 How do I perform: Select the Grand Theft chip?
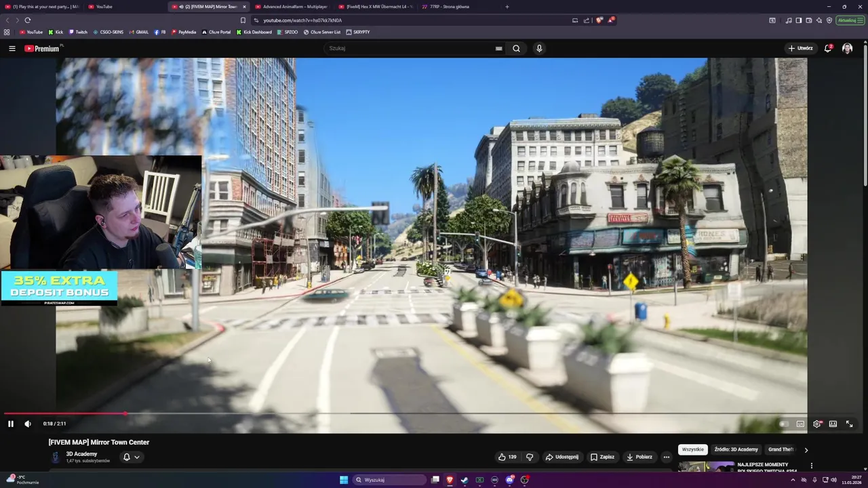point(781,449)
